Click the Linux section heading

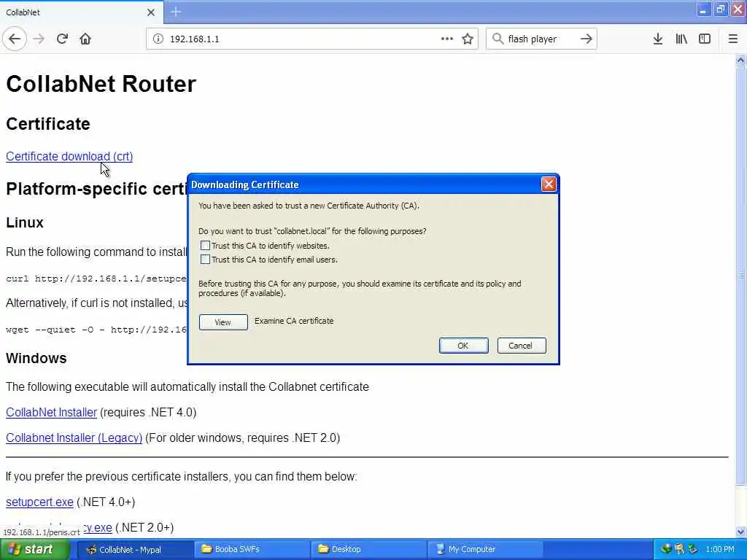coord(25,222)
